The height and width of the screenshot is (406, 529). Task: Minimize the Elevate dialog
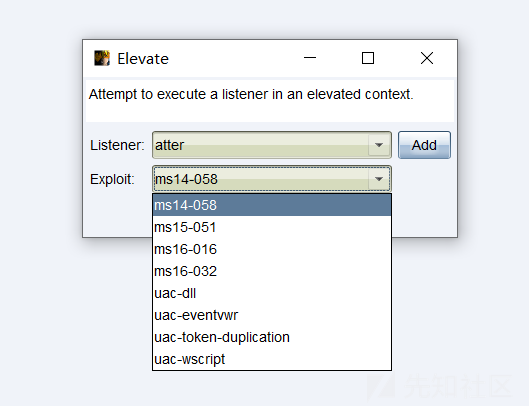pos(310,58)
